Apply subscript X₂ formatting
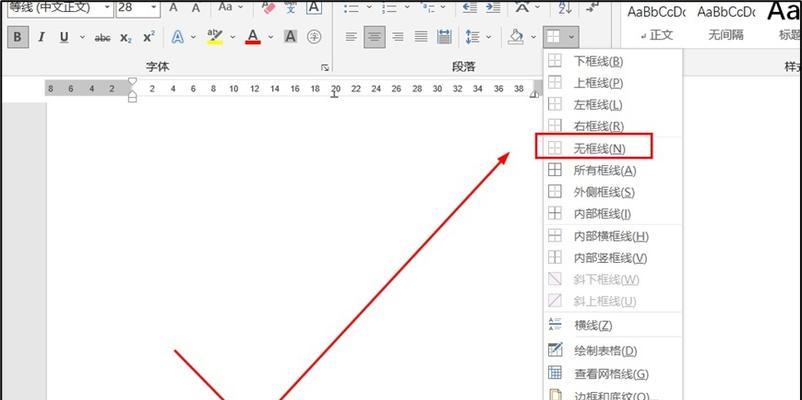Screen dimensions: 802x400 coord(126,37)
